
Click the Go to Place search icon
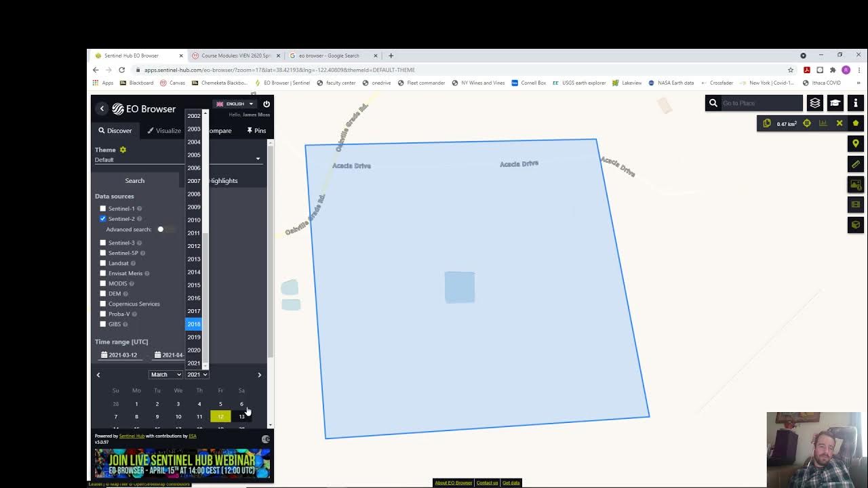[713, 103]
